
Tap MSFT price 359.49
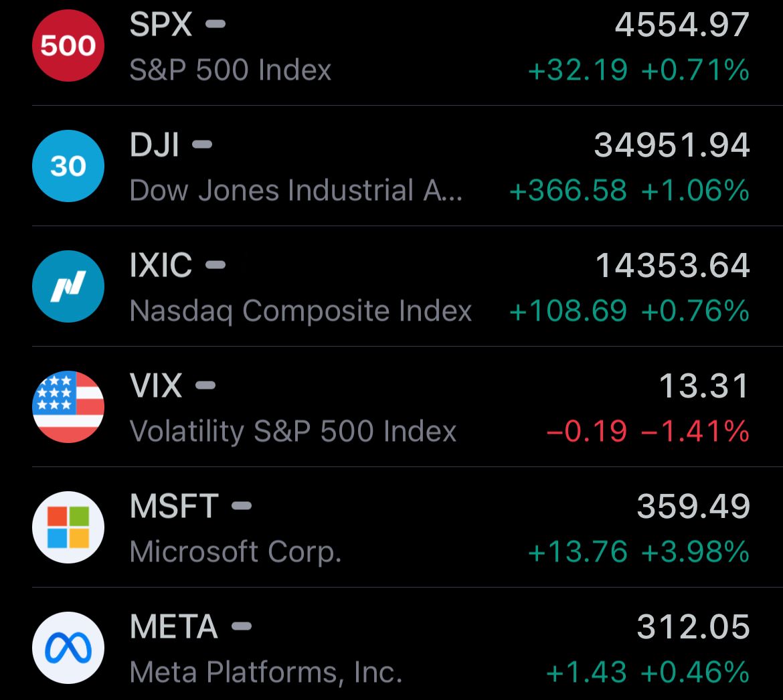coord(693,507)
